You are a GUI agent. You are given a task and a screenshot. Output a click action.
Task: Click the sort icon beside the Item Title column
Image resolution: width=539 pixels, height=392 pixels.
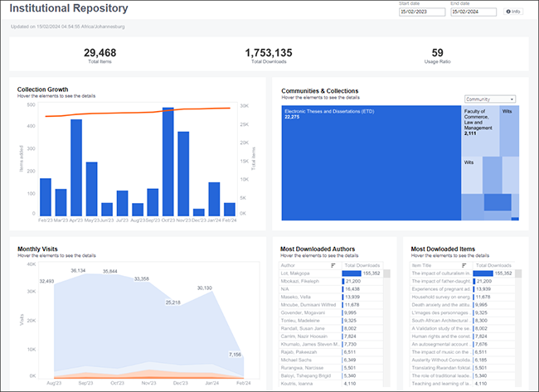point(464,265)
